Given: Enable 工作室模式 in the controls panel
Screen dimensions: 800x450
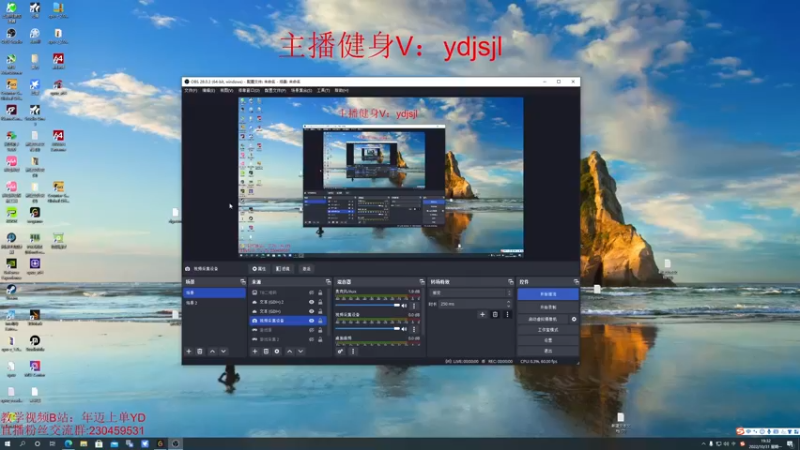Looking at the screenshot, I should 548,330.
